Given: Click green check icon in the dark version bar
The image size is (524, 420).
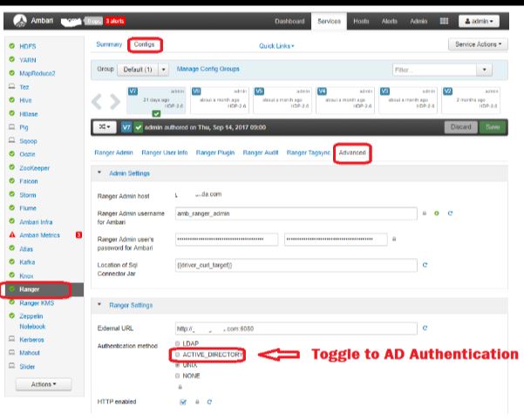Looking at the screenshot, I should (x=139, y=127).
